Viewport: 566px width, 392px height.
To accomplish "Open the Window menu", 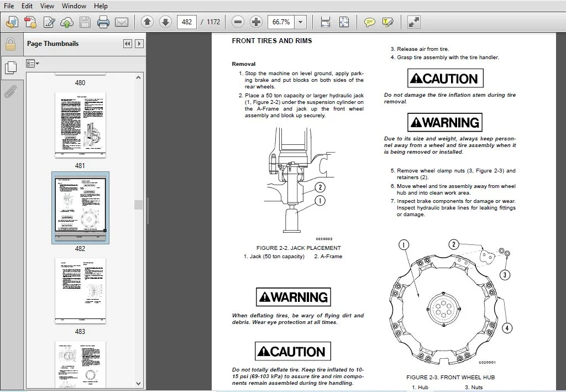I will (x=74, y=6).
